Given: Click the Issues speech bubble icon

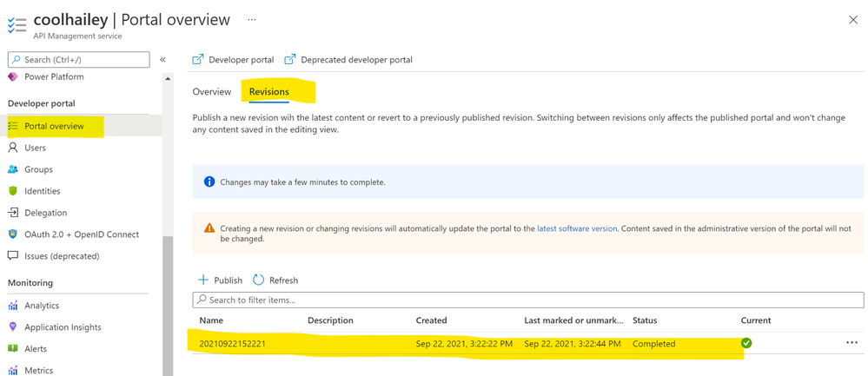Looking at the screenshot, I should (x=13, y=256).
